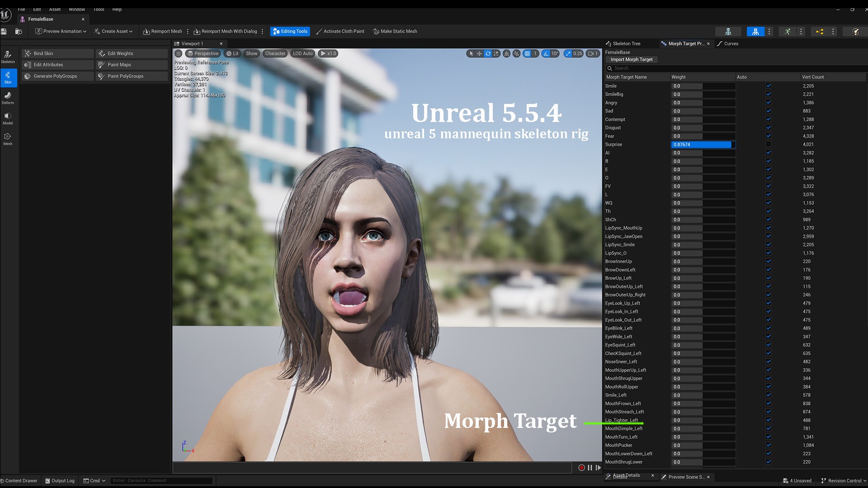Toggle the world/local coordinate space icon
This screenshot has height=488, width=868.
[506, 53]
